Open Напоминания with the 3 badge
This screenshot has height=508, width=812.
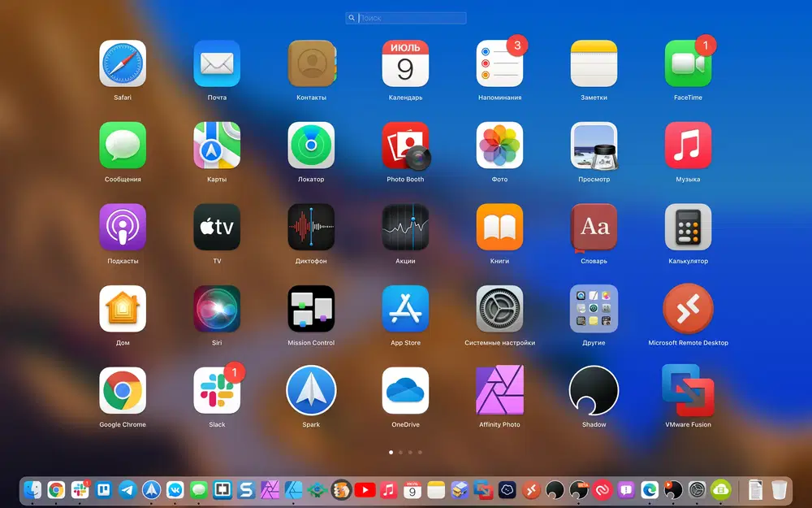tap(499, 63)
